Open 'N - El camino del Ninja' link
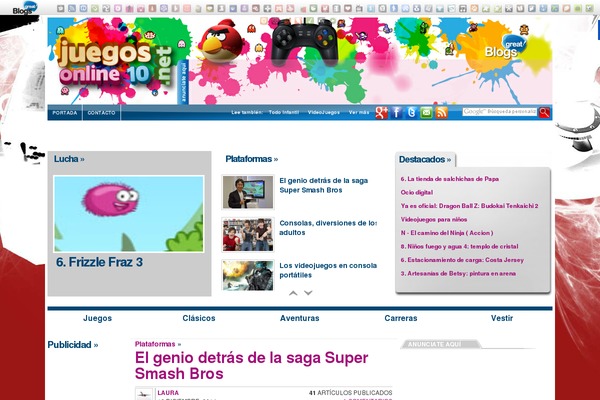 (x=447, y=233)
